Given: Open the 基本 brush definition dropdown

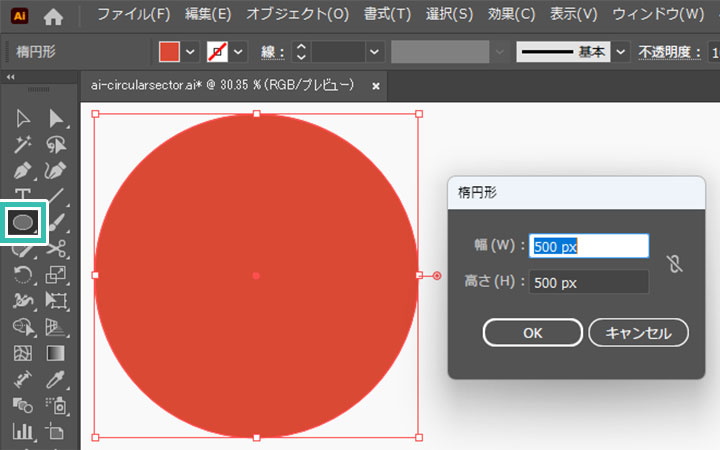Looking at the screenshot, I should point(621,51).
